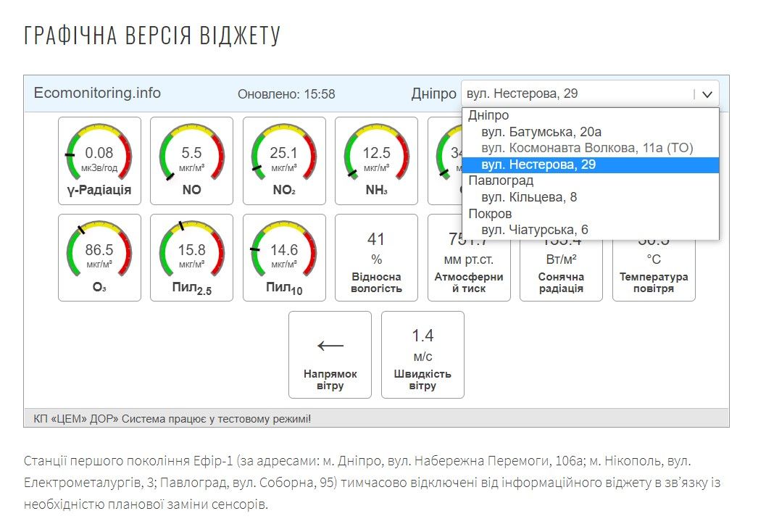Choose вул. Чіатурська, 6 in Покров
766x532 pixels.
click(535, 230)
